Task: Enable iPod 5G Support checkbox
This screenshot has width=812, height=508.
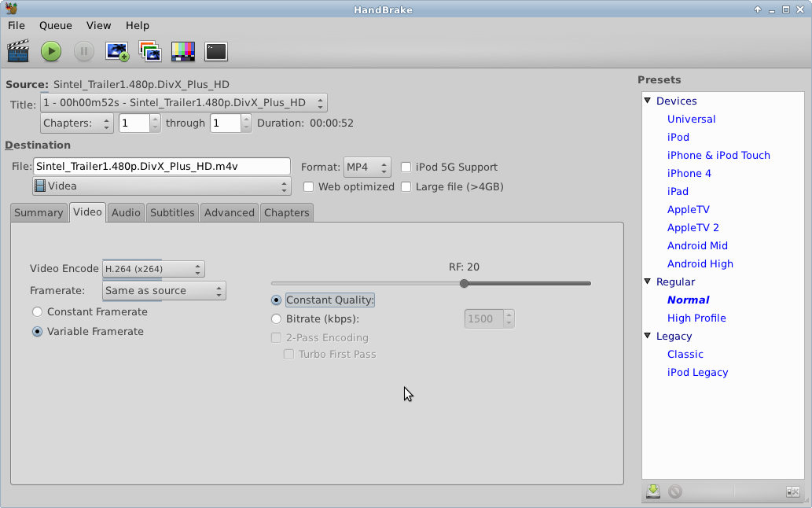Action: (x=406, y=167)
